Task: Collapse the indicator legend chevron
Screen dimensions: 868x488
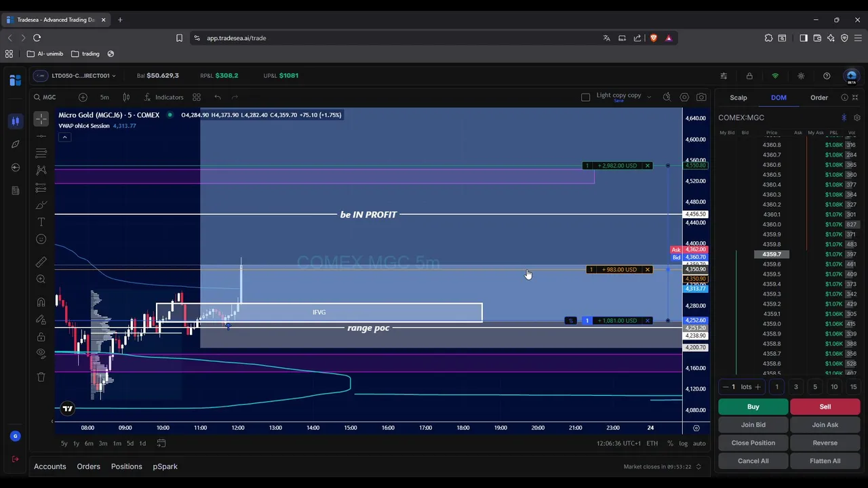Action: (x=64, y=138)
